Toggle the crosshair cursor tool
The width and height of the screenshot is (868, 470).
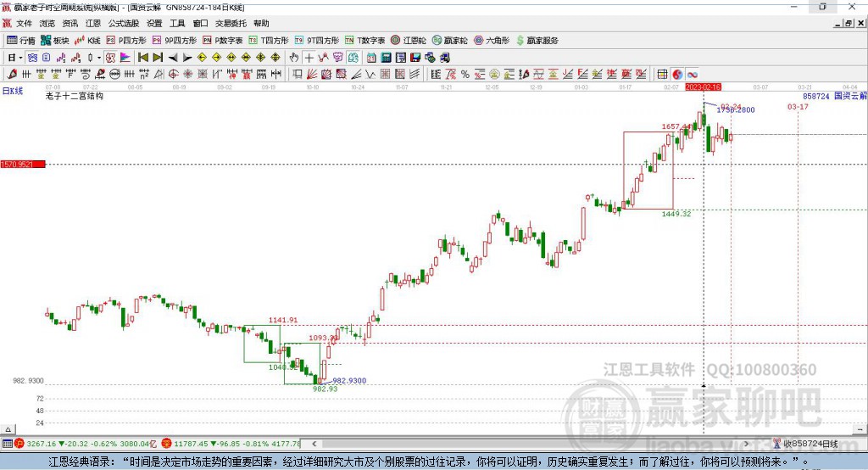(309, 58)
